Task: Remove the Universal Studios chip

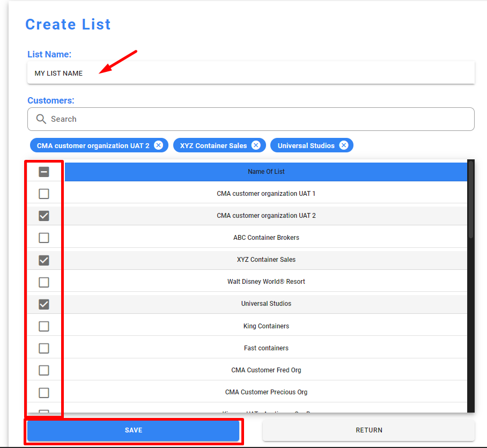Action: click(344, 145)
